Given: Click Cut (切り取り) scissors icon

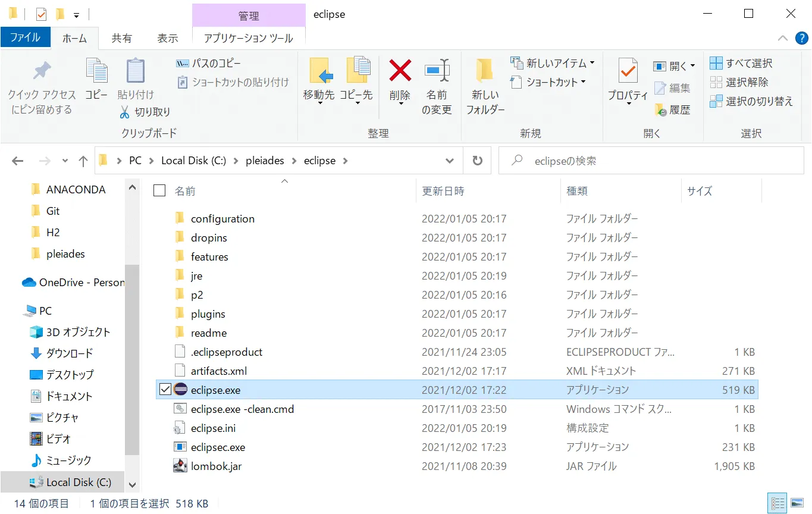Looking at the screenshot, I should pos(145,112).
